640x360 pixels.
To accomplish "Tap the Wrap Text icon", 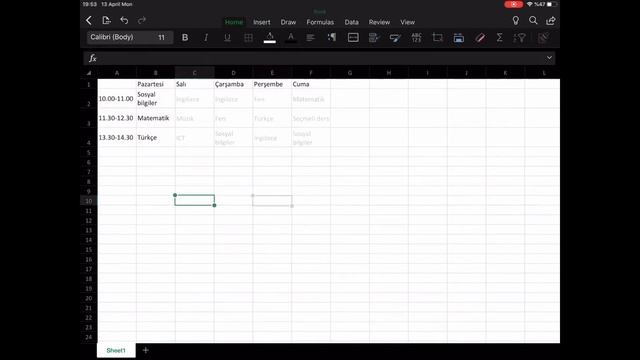I will (332, 38).
